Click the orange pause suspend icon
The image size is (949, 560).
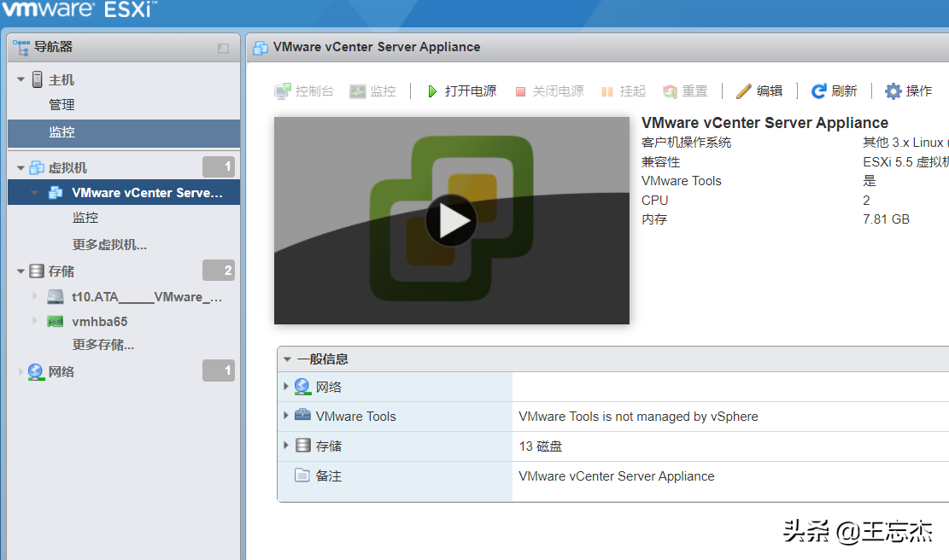[607, 92]
